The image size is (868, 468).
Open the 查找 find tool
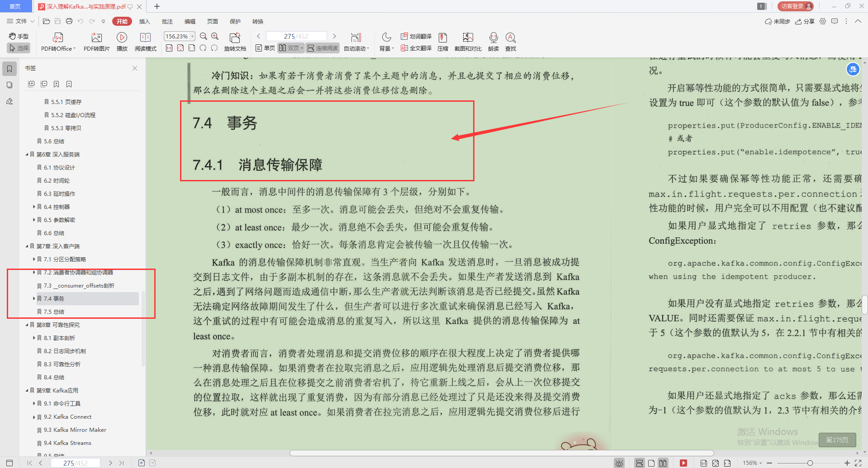click(x=511, y=41)
